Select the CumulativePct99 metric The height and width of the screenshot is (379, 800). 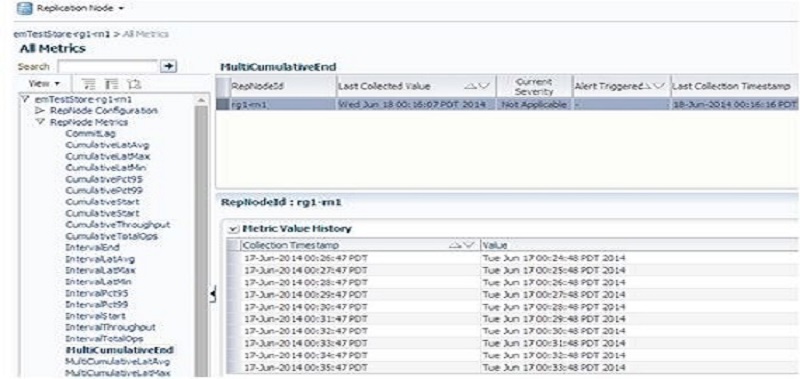click(104, 190)
